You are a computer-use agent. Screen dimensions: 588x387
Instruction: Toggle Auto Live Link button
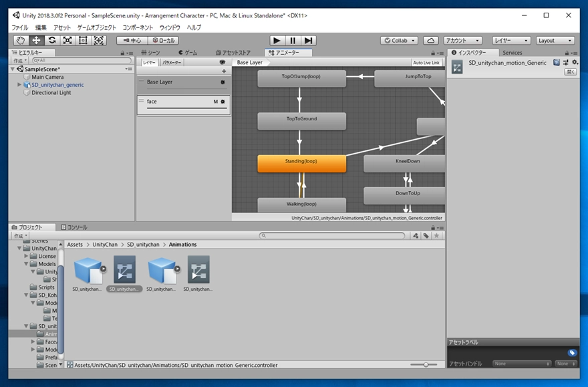pyautogui.click(x=426, y=63)
